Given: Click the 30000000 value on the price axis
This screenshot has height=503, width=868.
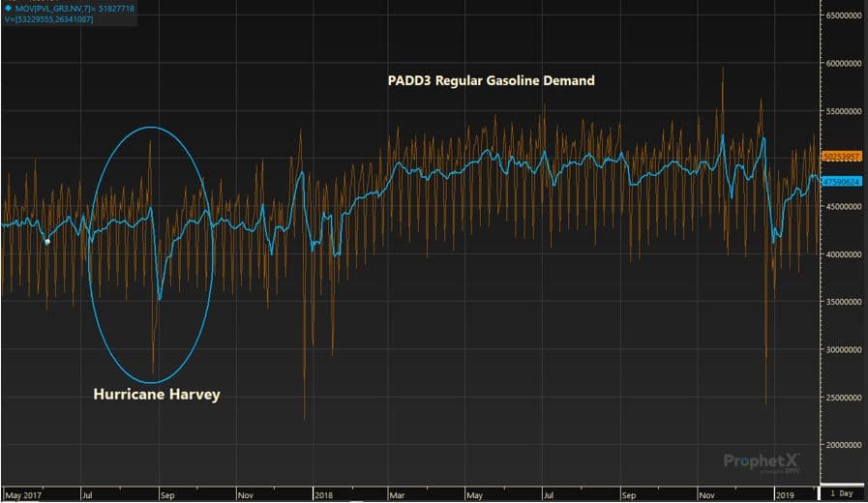Looking at the screenshot, I should (x=843, y=350).
